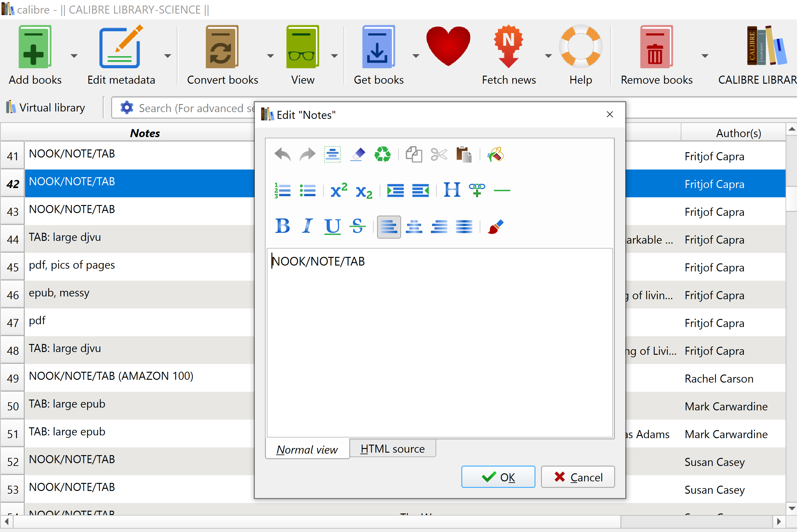
Task: Click the Insert link icon
Action: pos(477,190)
